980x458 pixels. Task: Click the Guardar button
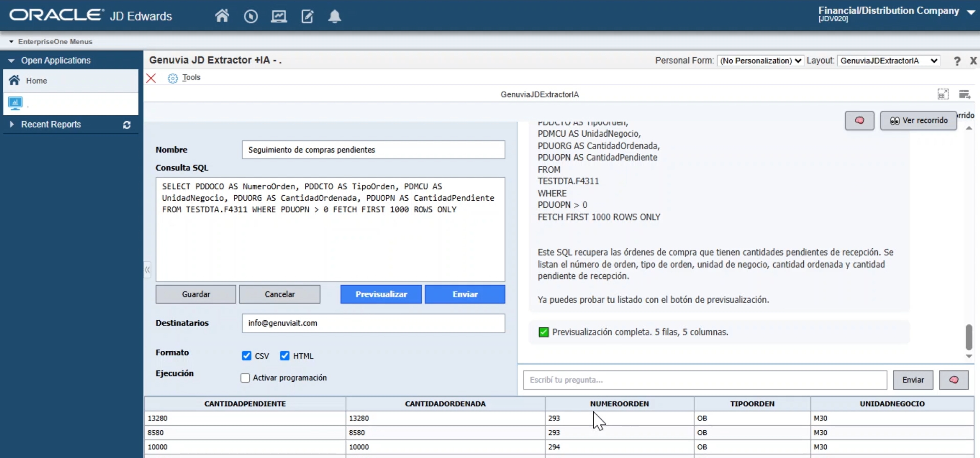point(196,294)
